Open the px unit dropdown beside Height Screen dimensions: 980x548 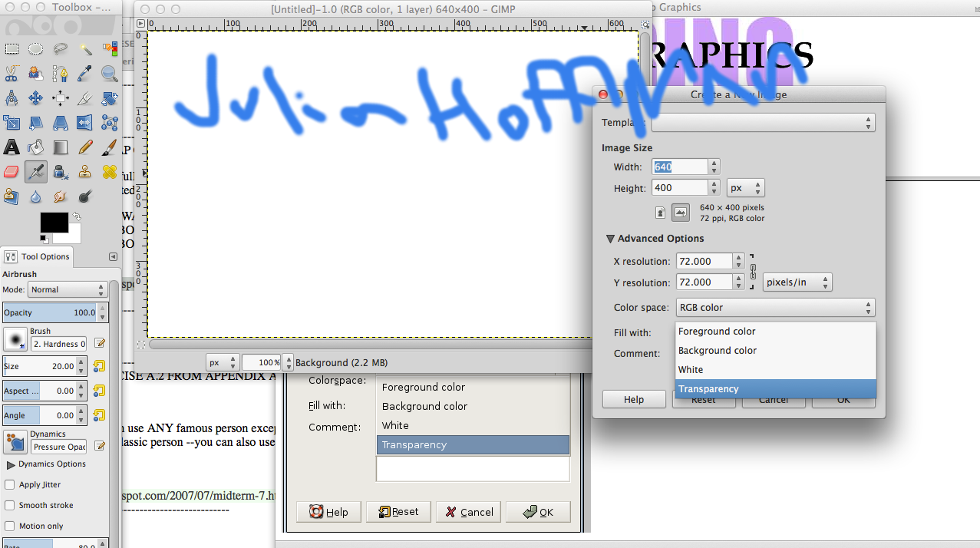(x=746, y=187)
